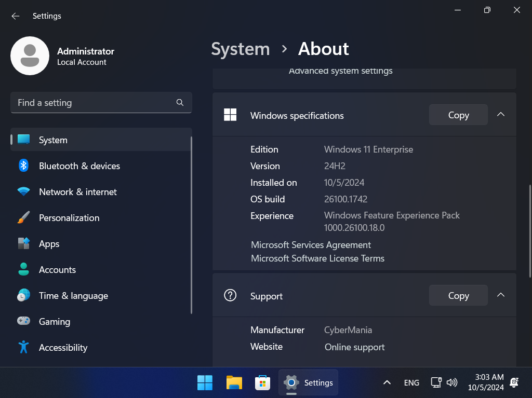Click the sidebar navigation scrollbar
This screenshot has height=398, width=532.
(191, 225)
